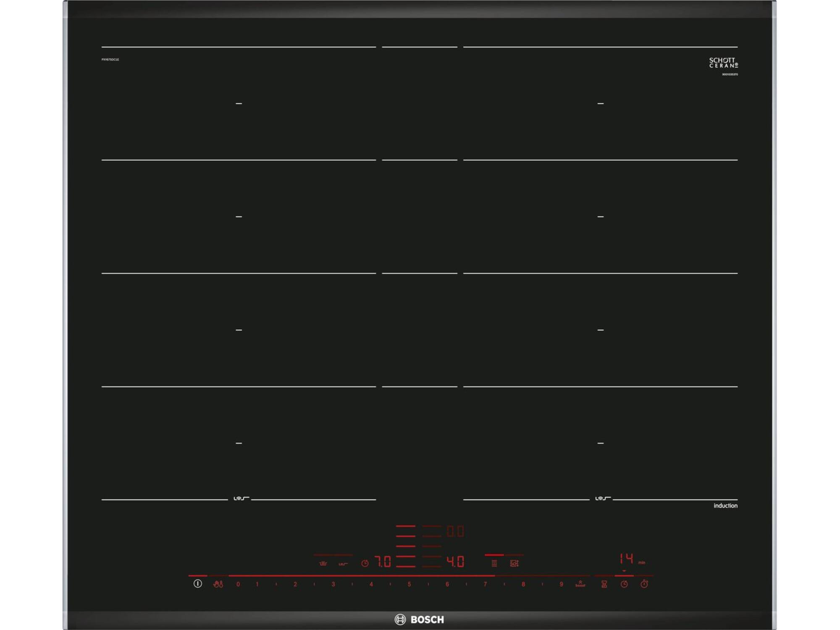This screenshot has height=630, width=840.
Task: Set power level 4 on slider
Action: [x=371, y=584]
